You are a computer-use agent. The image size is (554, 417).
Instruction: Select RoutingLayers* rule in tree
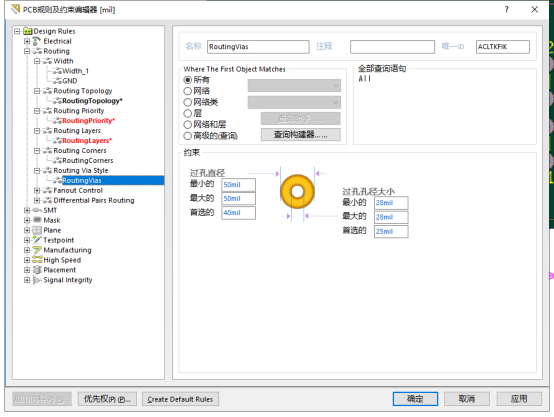[x=87, y=141]
